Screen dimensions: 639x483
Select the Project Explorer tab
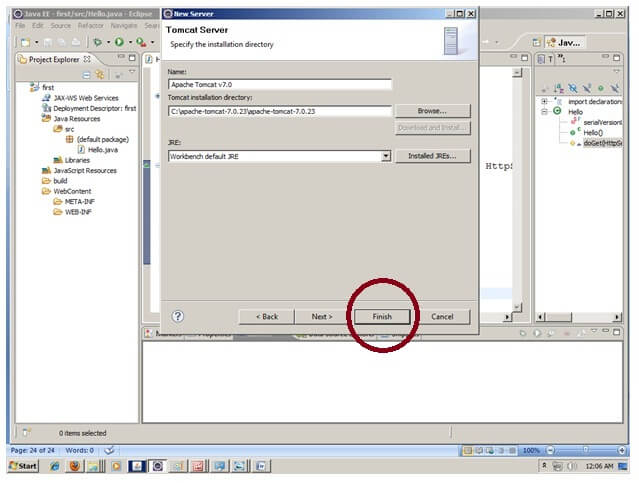[x=54, y=60]
